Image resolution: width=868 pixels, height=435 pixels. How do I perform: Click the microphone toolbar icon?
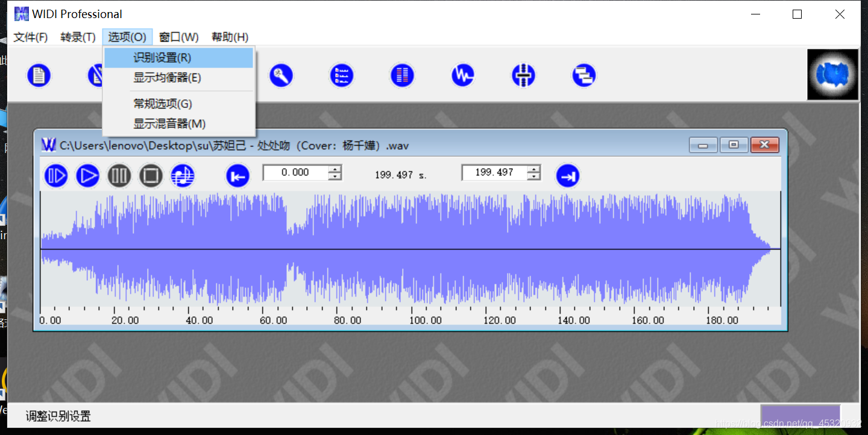(x=281, y=75)
